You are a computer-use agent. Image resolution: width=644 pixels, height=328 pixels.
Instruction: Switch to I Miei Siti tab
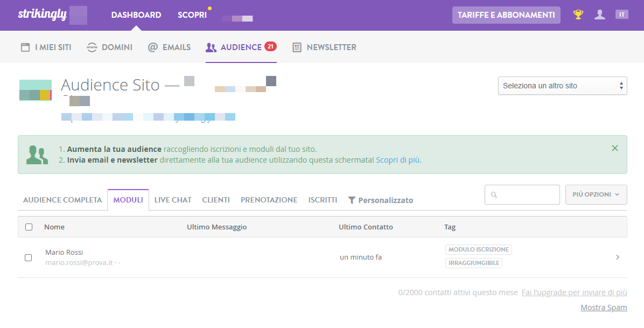click(46, 47)
